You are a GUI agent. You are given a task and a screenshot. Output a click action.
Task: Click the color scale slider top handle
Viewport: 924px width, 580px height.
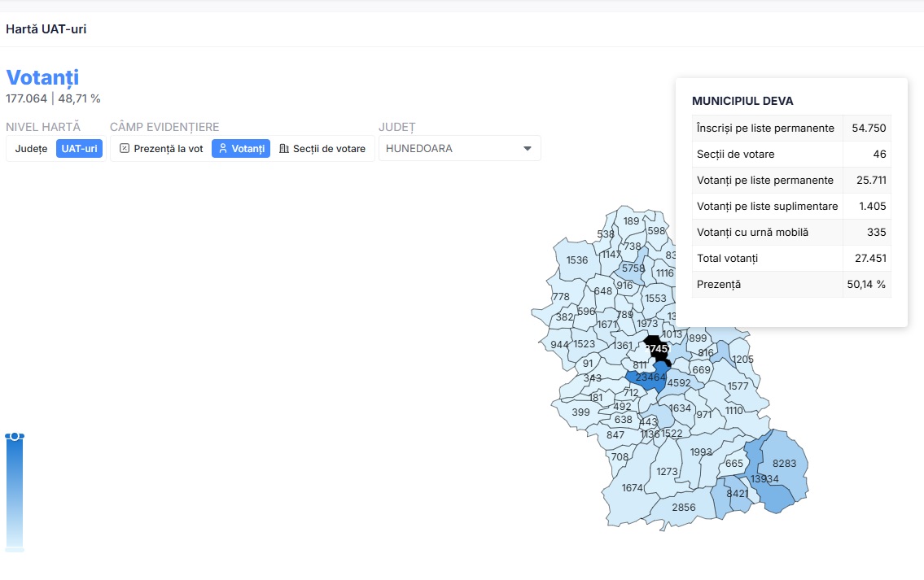tap(15, 437)
